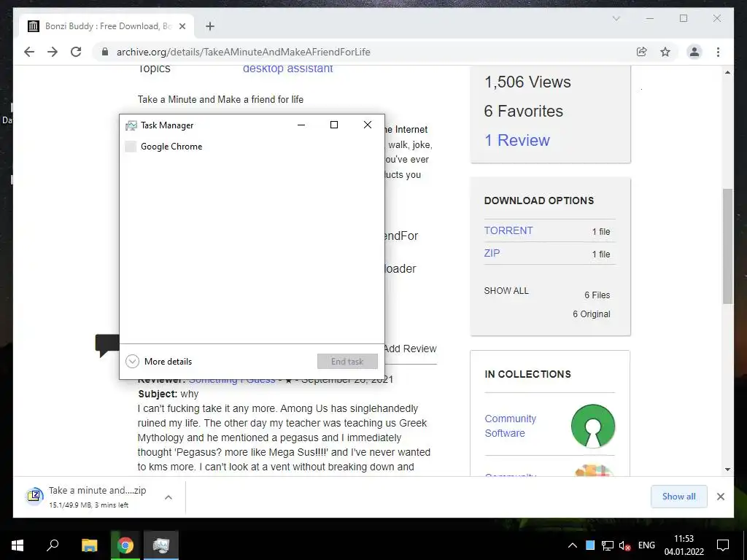Click Show all downloads button
747x560 pixels.
(x=679, y=497)
